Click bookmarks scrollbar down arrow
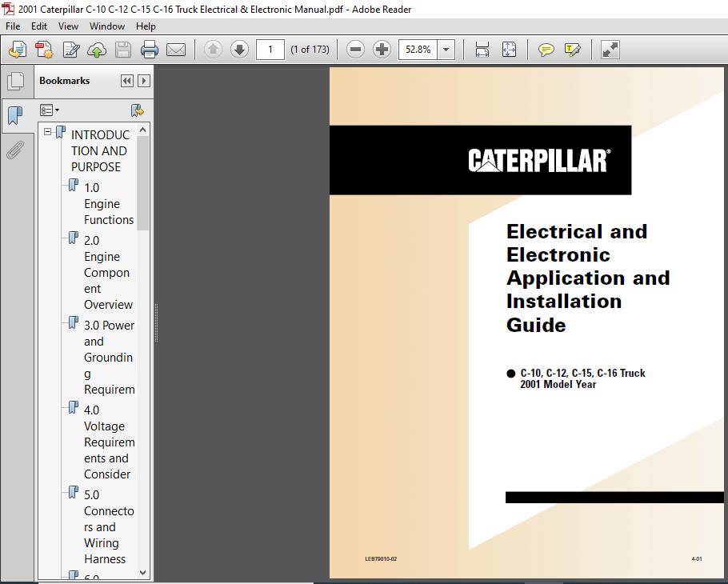Viewport: 728px width, 584px height. pos(142,573)
